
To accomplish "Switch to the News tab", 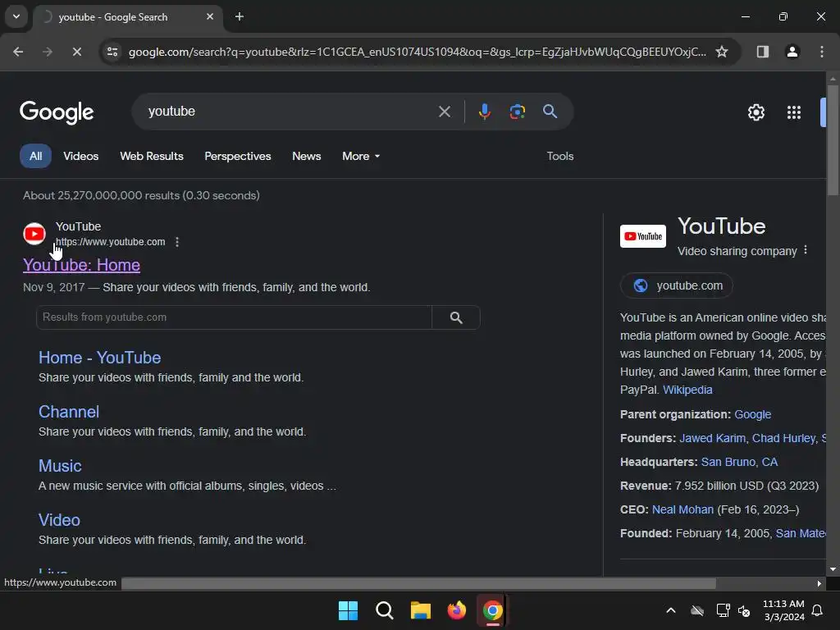I will 307,156.
